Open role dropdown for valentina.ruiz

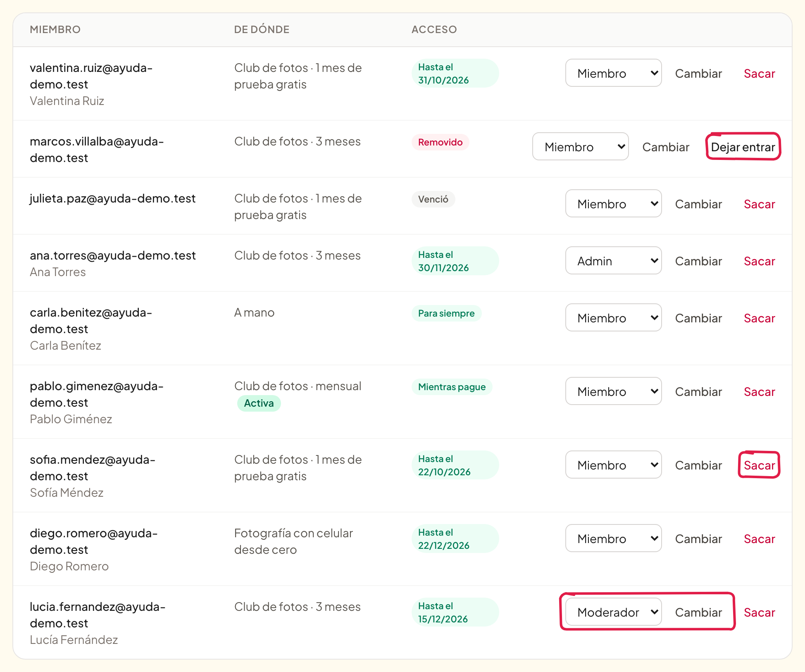pos(613,73)
